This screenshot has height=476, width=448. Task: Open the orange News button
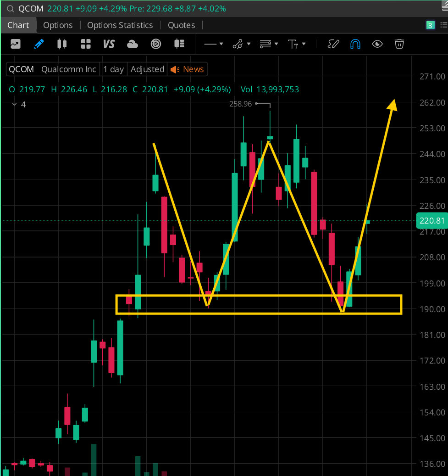tap(187, 69)
